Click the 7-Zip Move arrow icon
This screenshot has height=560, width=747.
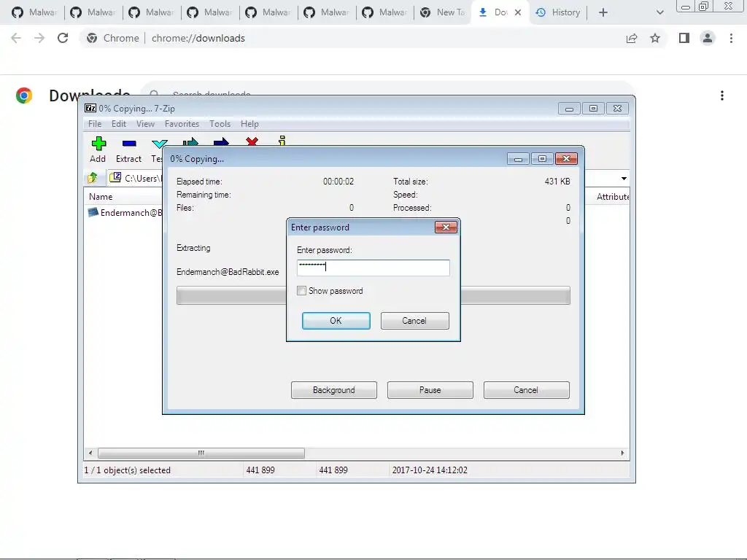coord(221,141)
